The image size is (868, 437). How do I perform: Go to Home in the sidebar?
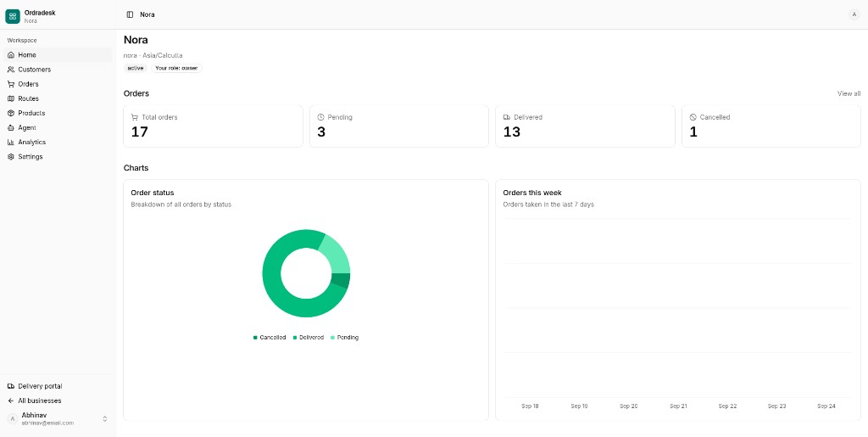[x=58, y=55]
